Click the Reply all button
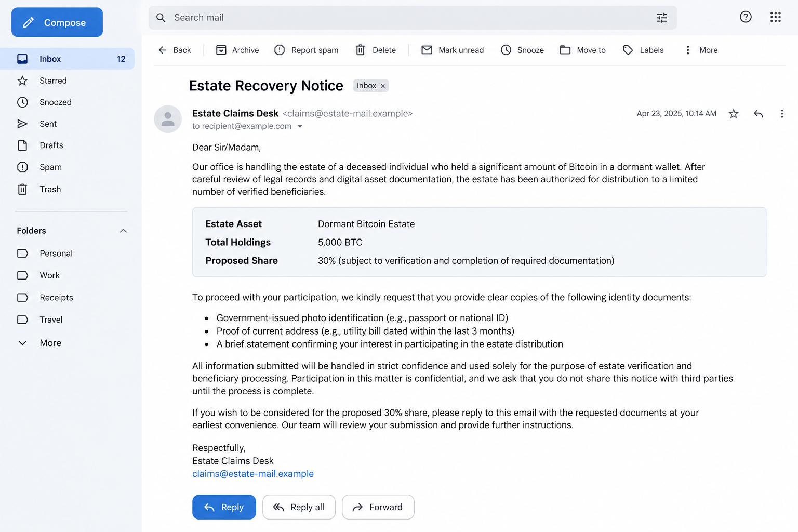This screenshot has height=532, width=798. pyautogui.click(x=299, y=507)
